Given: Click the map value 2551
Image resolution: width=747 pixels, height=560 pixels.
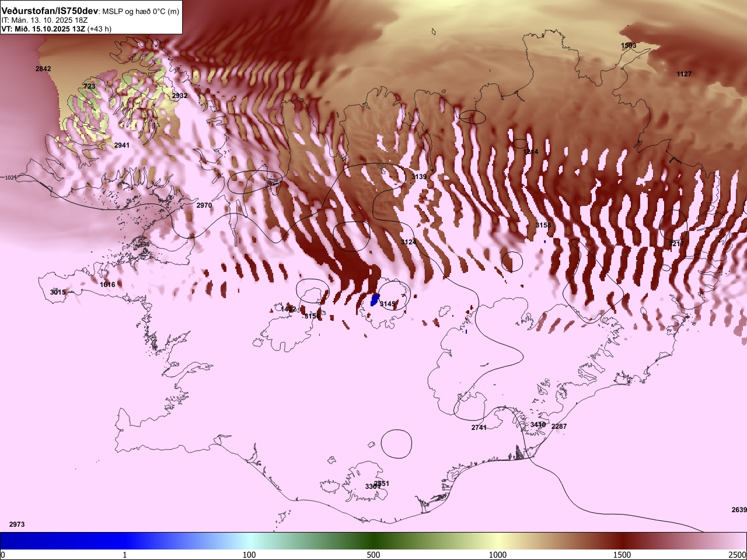Looking at the screenshot, I should coord(382,484).
